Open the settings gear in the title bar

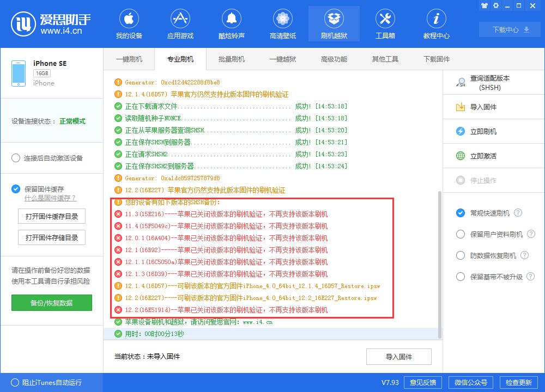click(496, 5)
